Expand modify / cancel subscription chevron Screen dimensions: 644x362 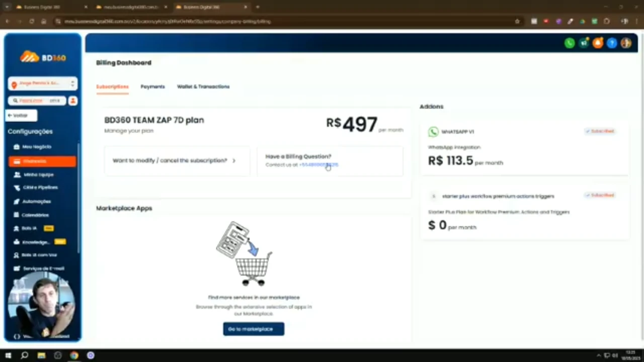point(234,161)
